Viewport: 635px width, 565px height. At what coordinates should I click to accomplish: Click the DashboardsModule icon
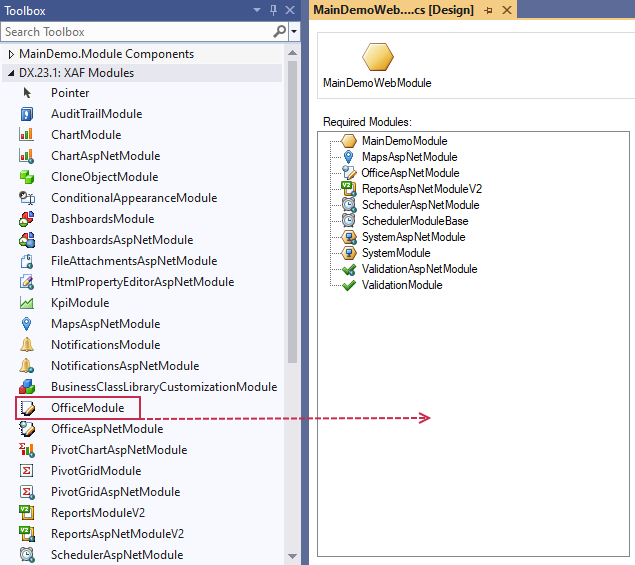point(27,219)
